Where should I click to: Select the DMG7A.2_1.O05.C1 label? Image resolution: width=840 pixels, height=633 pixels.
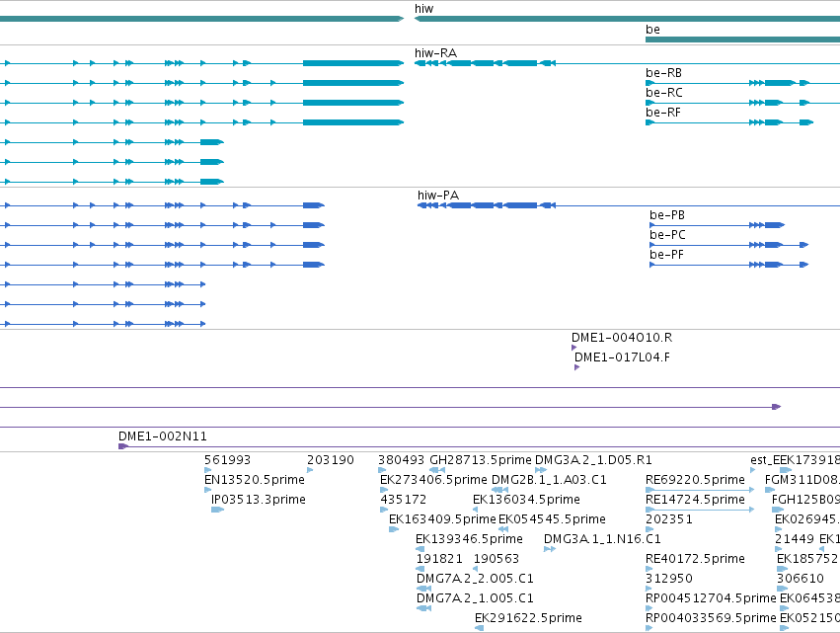(475, 598)
